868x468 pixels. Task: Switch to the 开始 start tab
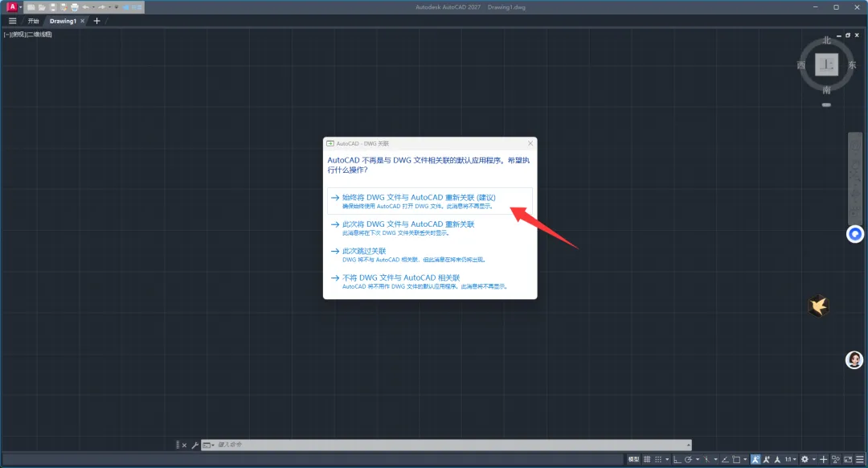point(33,21)
